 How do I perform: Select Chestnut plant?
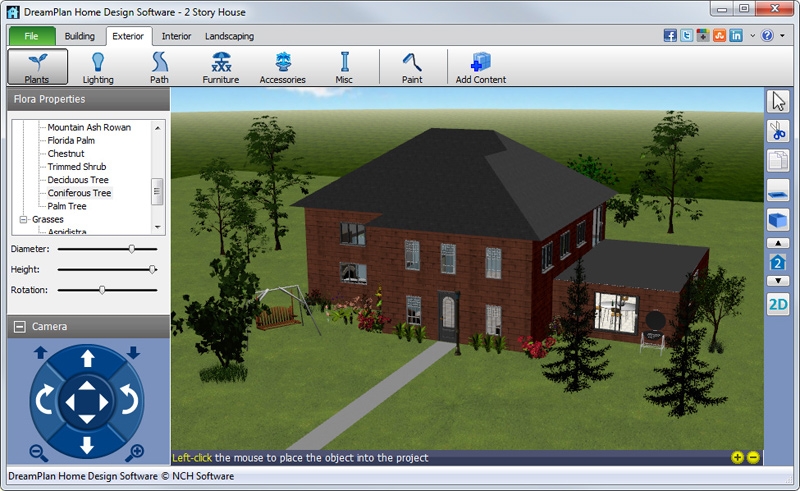click(x=66, y=154)
